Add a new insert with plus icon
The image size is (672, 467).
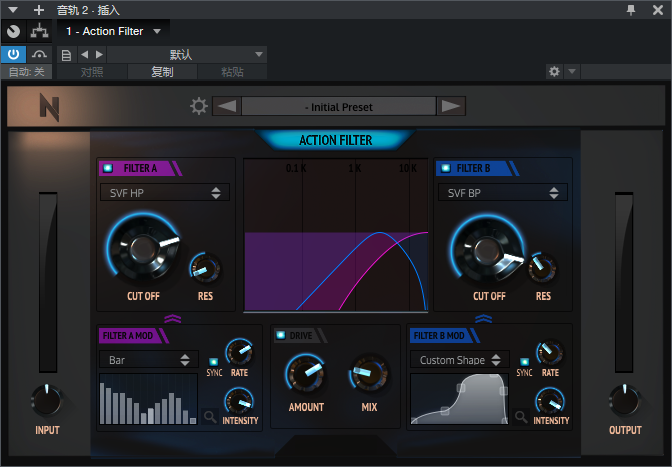(39, 10)
